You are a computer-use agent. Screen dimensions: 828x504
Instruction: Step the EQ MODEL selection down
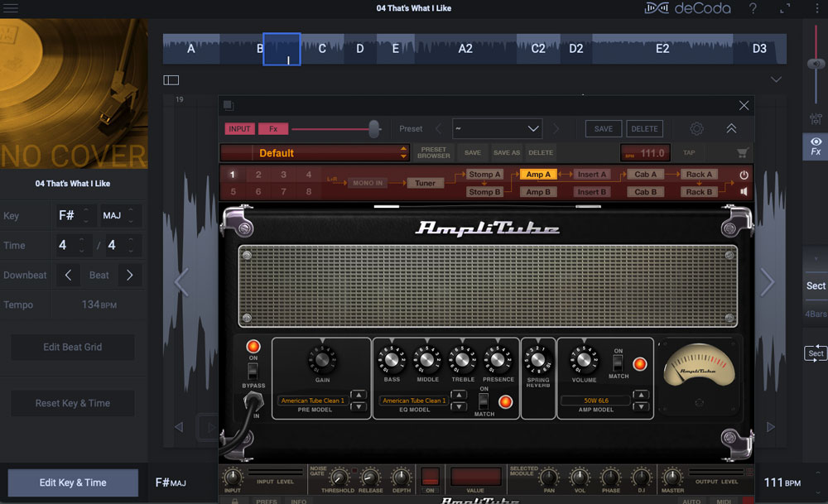(x=459, y=406)
